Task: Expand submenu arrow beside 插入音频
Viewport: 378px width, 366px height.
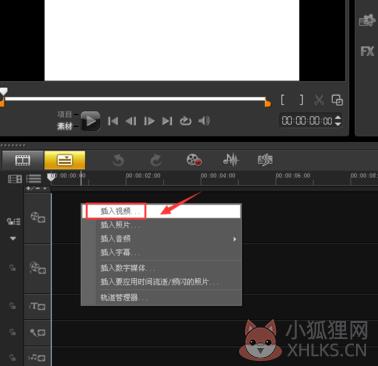Action: [235, 239]
